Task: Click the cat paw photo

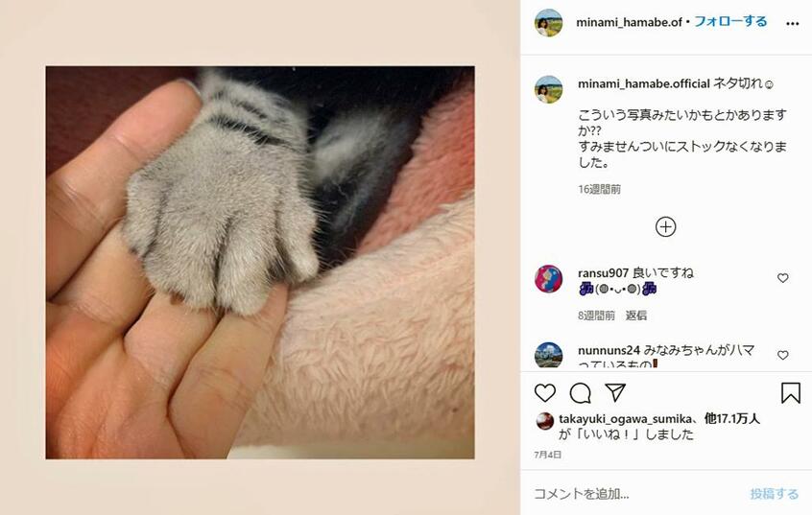Action: (260, 263)
